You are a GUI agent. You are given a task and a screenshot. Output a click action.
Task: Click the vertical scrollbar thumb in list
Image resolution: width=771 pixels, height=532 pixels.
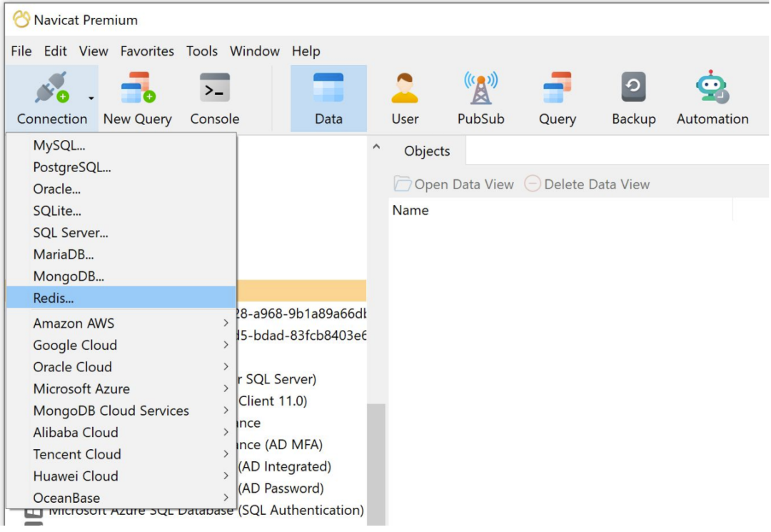click(x=376, y=465)
